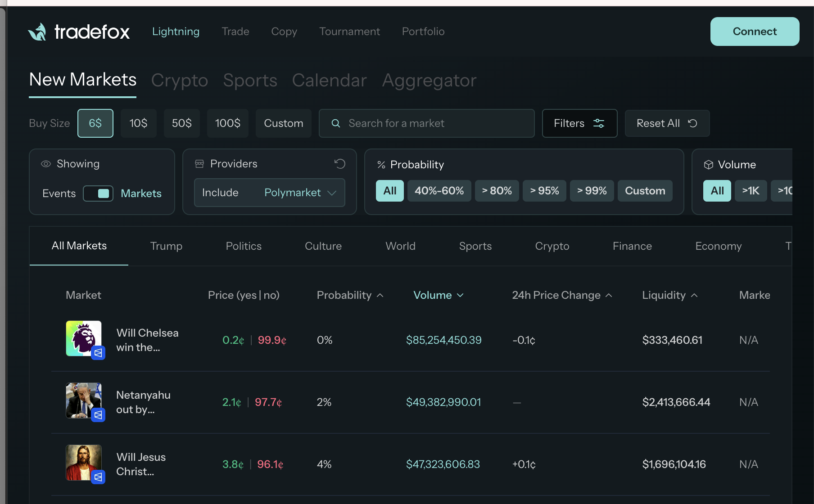Click the reset arrow in Providers panel
The height and width of the screenshot is (504, 814).
340,163
